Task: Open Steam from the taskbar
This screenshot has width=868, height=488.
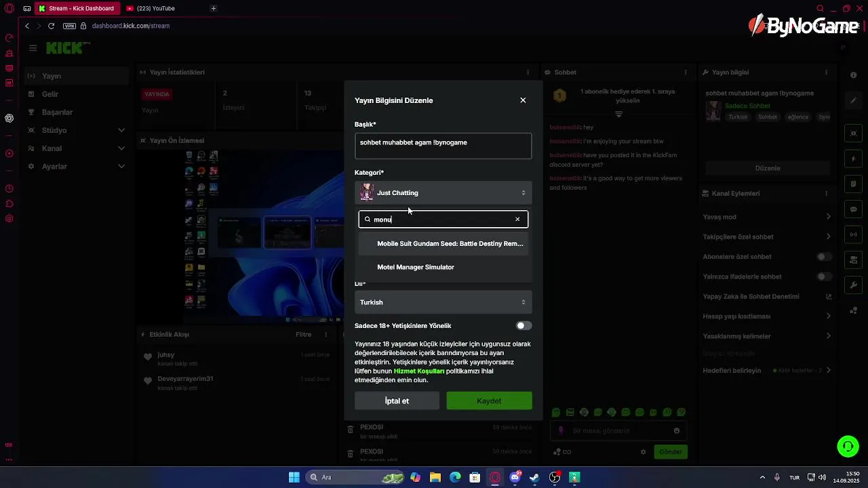Action: point(535,478)
